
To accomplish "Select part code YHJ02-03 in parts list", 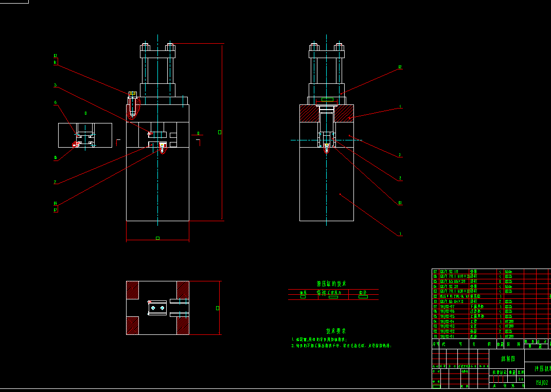I will point(447,326).
